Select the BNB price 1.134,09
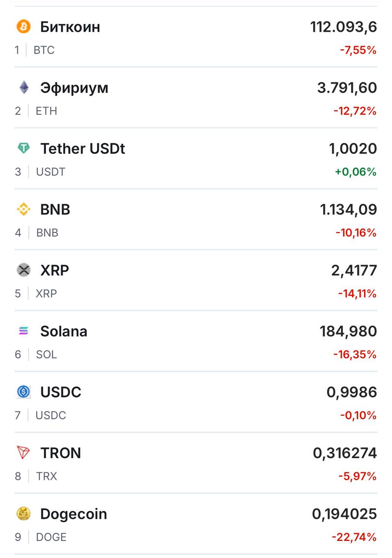 (348, 210)
